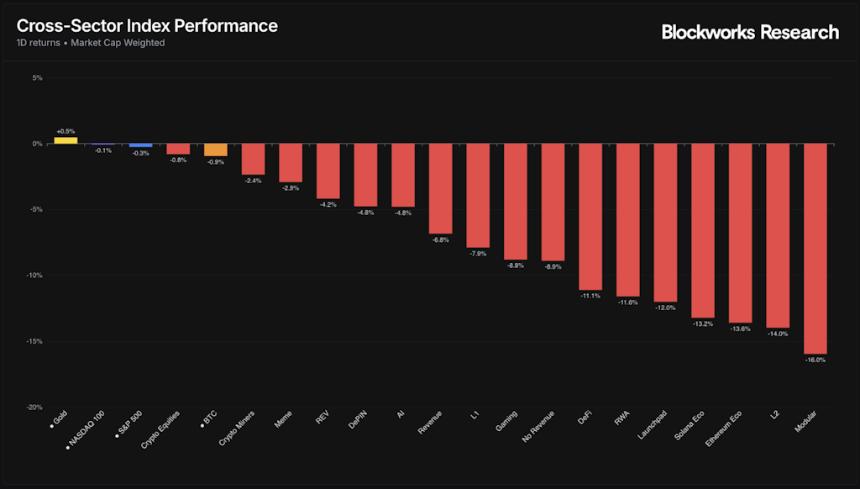
Task: Click the orange BTC bar
Action: point(215,150)
